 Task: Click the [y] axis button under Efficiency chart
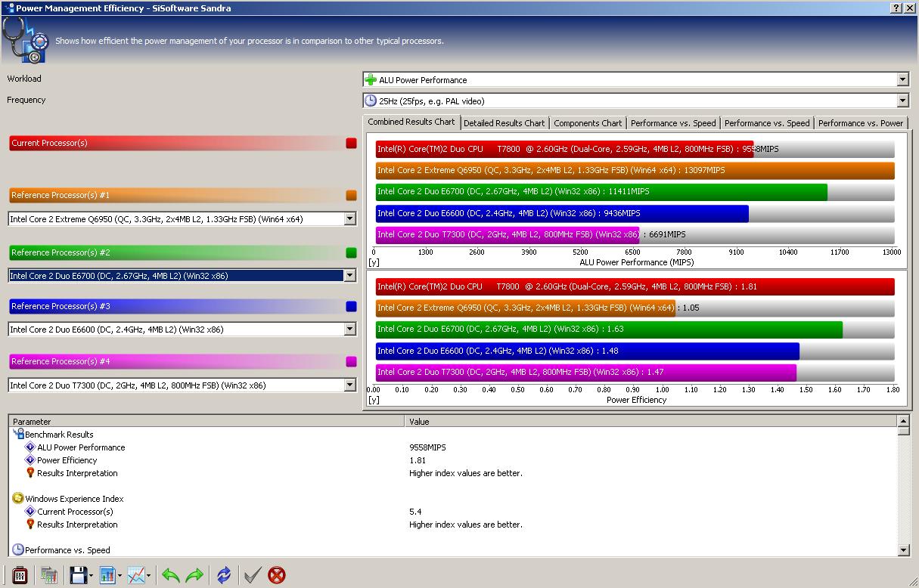pos(374,400)
